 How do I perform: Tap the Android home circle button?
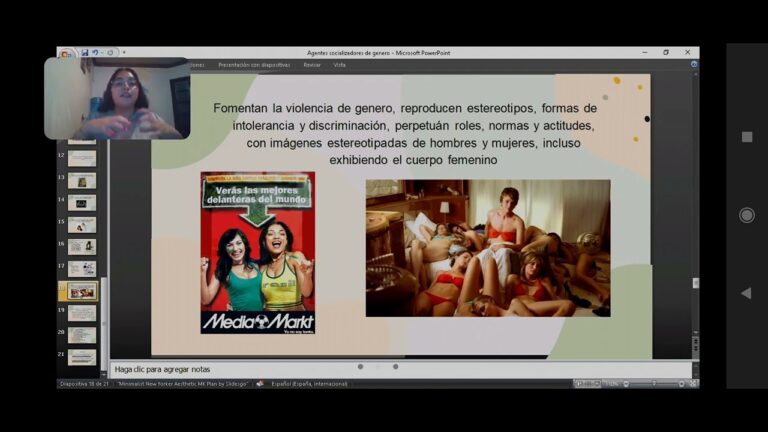pyautogui.click(x=746, y=215)
